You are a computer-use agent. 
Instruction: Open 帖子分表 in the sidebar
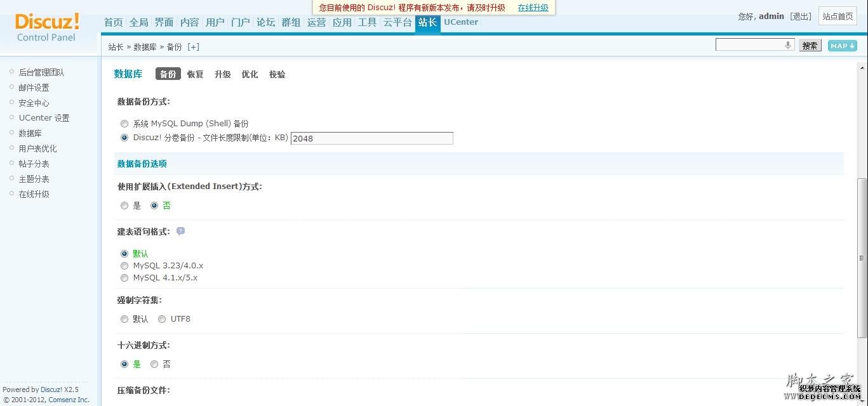34,164
